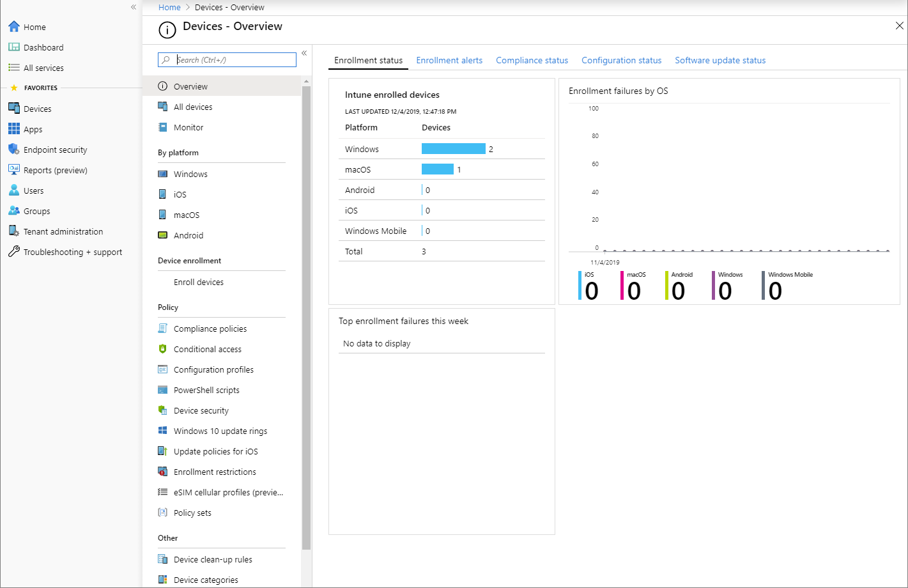Viewport: 908px width, 588px height.
Task: Open the Dashboard icon in sidebar
Action: click(x=14, y=47)
